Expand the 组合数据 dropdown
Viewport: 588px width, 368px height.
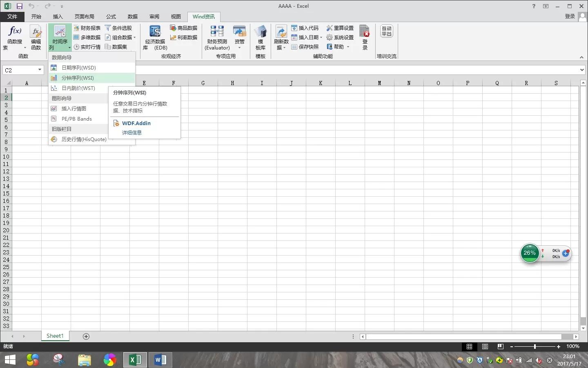pyautogui.click(x=134, y=38)
